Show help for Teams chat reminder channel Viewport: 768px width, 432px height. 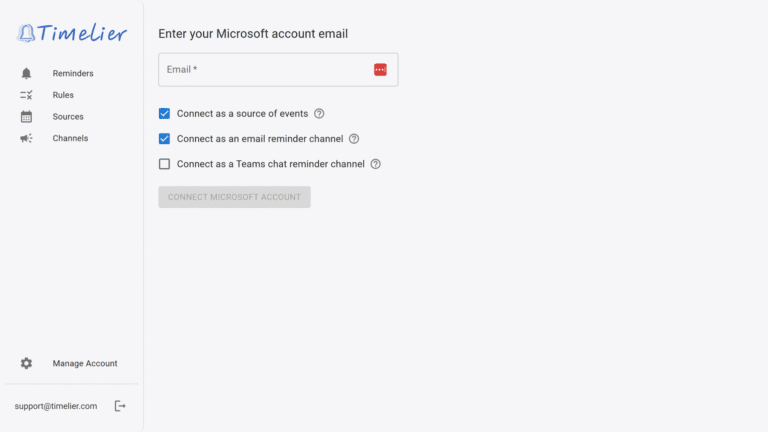(x=376, y=164)
